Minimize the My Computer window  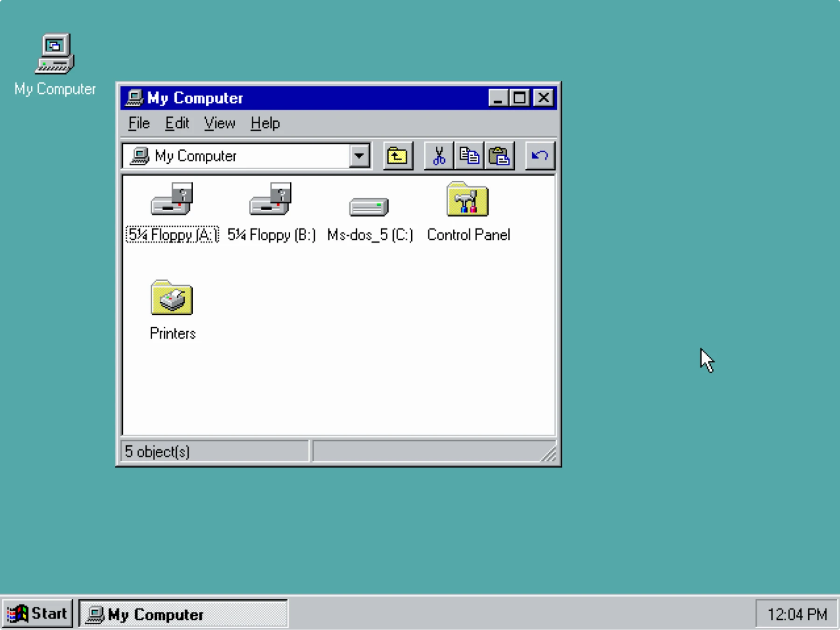pyautogui.click(x=498, y=98)
